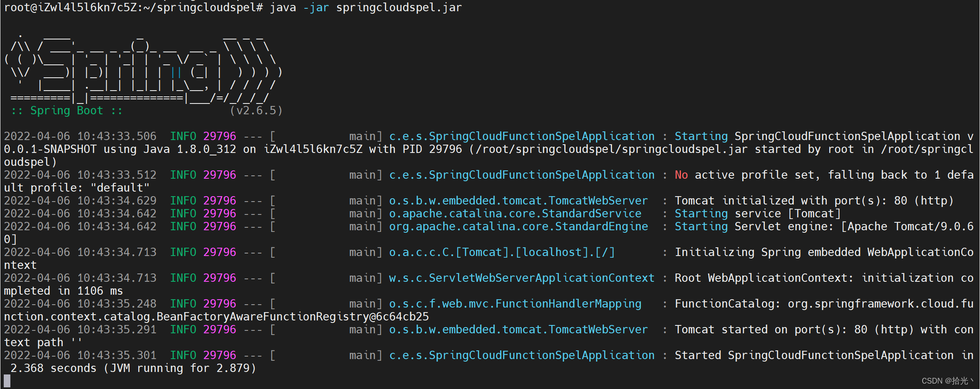Click the ':: Spring Boot ::' banner text
980x389 pixels.
[x=67, y=111]
